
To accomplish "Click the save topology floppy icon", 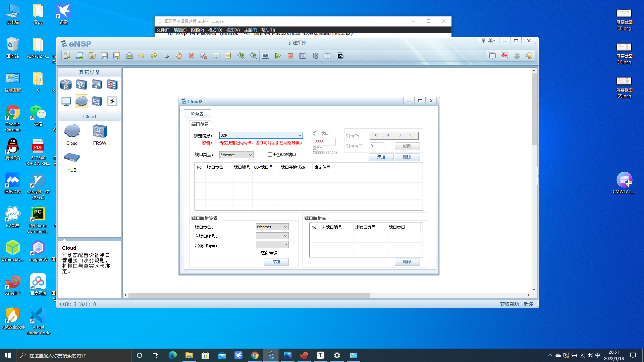I will click(104, 56).
